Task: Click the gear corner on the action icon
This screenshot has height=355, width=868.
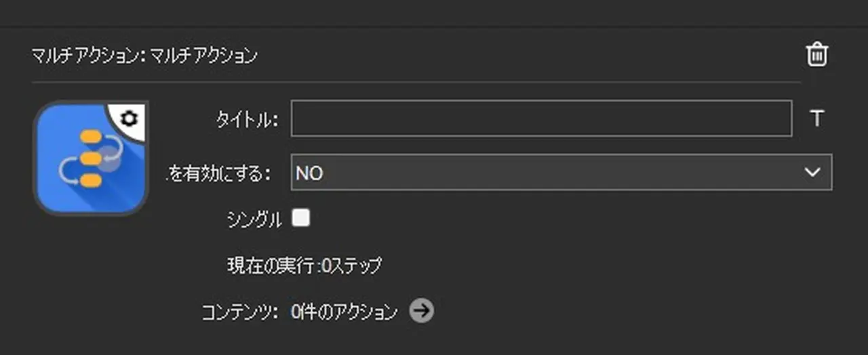Action: (x=130, y=118)
